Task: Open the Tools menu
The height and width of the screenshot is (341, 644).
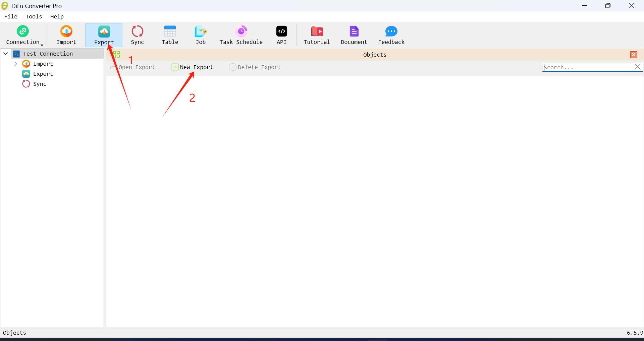Action: click(34, 16)
